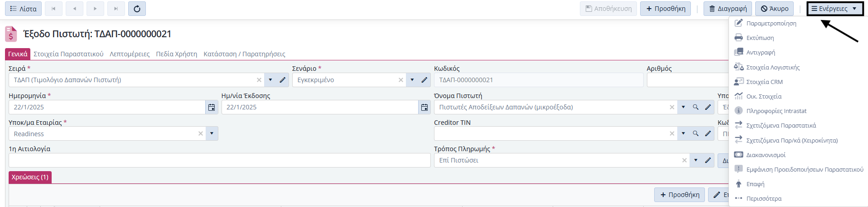Switch to the Πεδία Χρήστη tab
This screenshot has height=207, width=868.
coord(177,54)
